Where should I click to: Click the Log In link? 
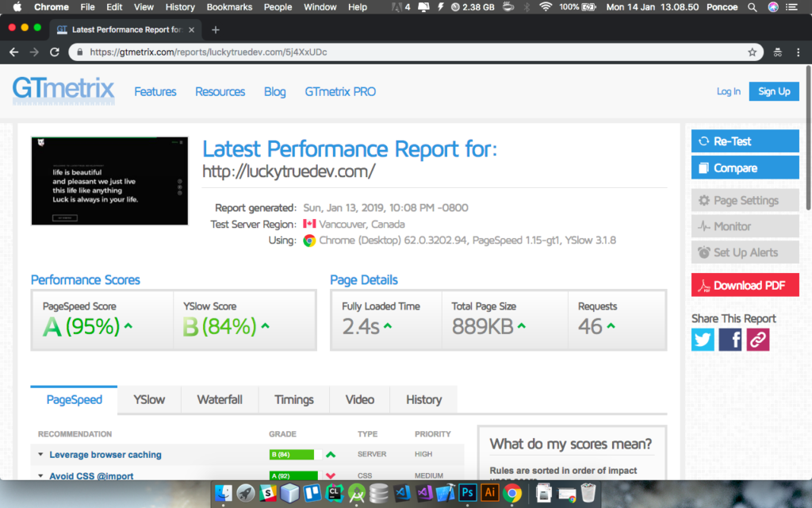click(728, 91)
